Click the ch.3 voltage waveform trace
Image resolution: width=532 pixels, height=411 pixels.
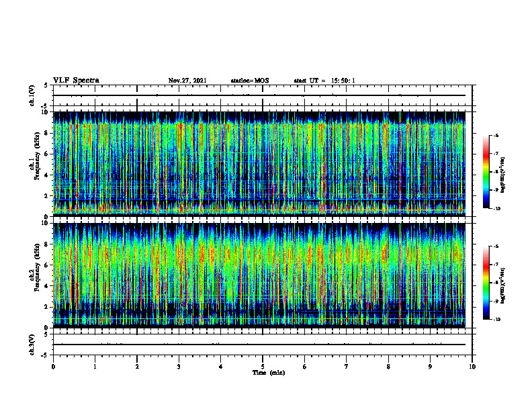coord(259,345)
